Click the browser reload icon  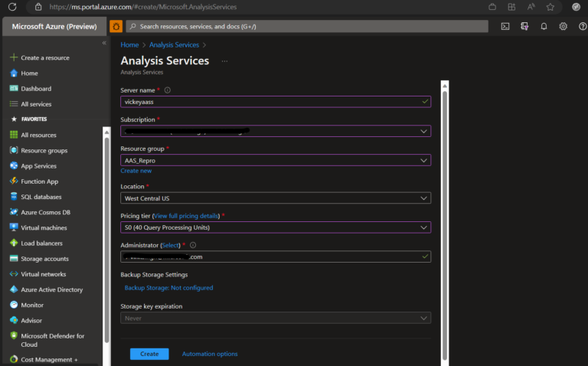(x=12, y=7)
